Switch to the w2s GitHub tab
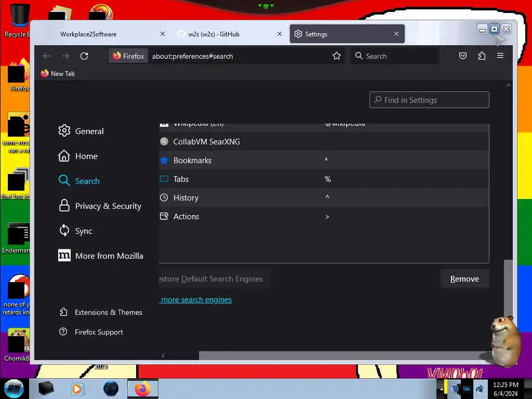The image size is (532, 399). coord(230,34)
